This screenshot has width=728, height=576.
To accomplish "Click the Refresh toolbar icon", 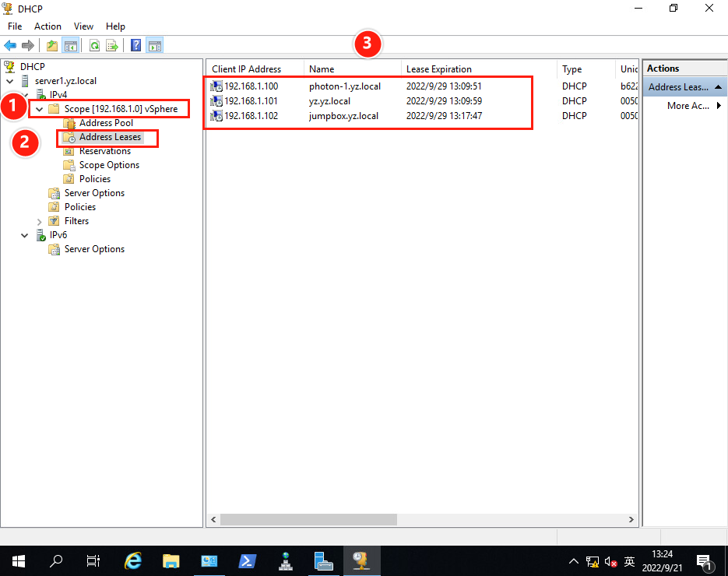I will pyautogui.click(x=94, y=46).
